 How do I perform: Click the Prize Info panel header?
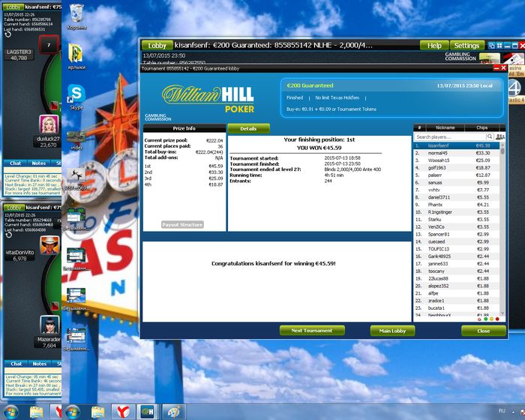pyautogui.click(x=184, y=128)
